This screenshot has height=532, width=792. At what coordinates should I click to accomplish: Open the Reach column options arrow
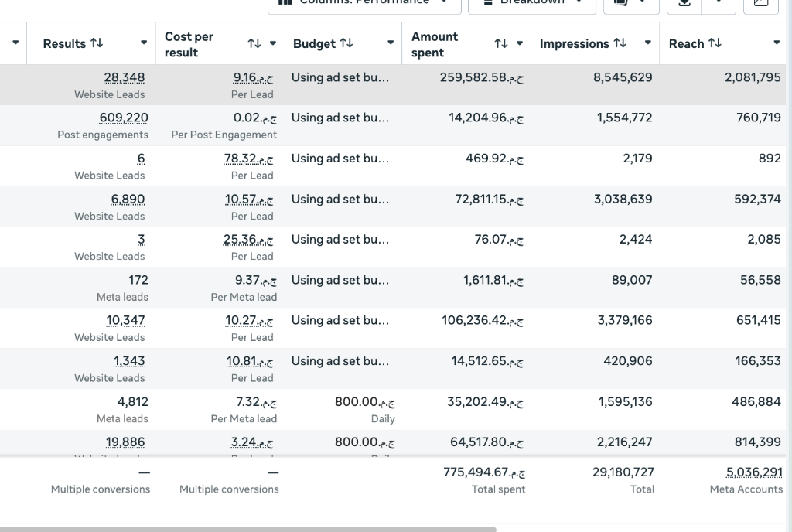[x=777, y=43]
